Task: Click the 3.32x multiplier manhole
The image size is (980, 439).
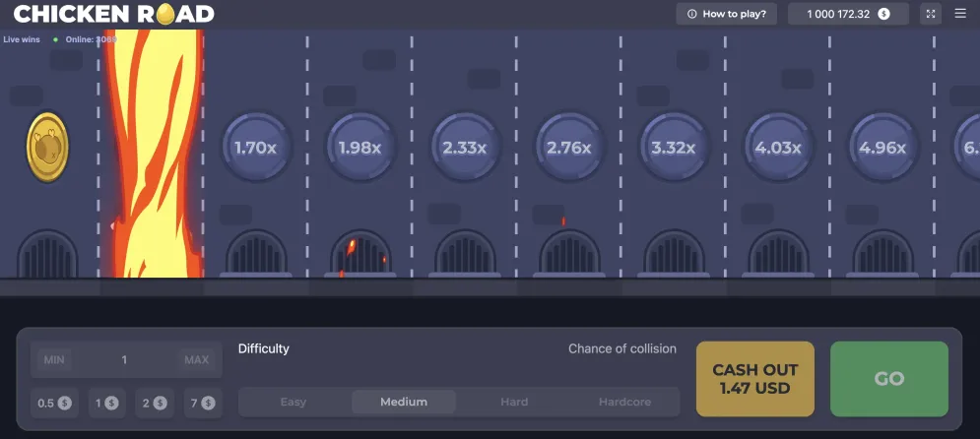Action: coord(673,148)
